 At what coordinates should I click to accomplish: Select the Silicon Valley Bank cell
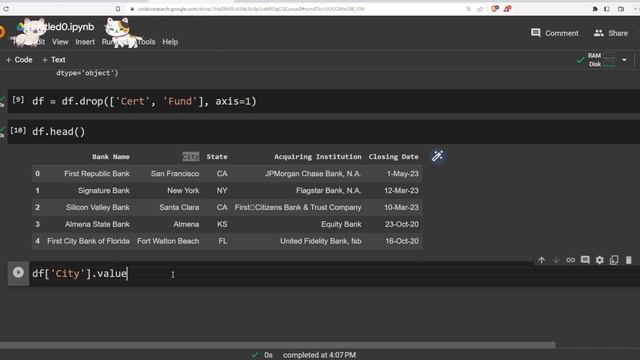tap(98, 207)
